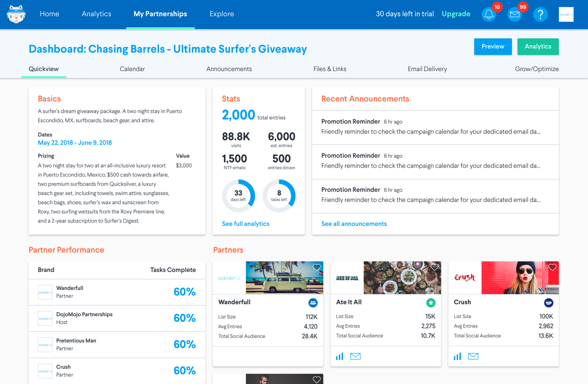Click the Crush sunglasses woman thumbnail
The image size is (588, 384).
[x=520, y=278]
